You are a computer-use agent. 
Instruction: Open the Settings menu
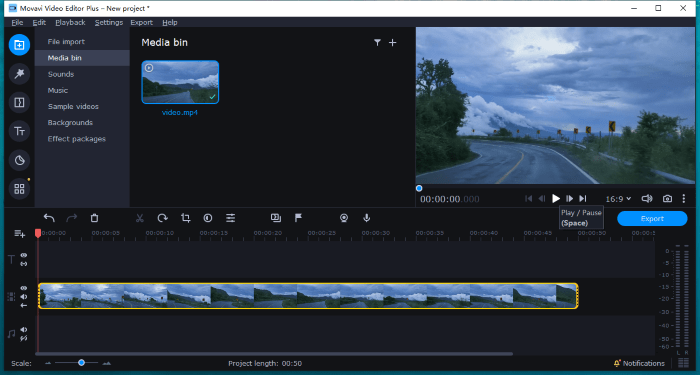[x=108, y=22]
